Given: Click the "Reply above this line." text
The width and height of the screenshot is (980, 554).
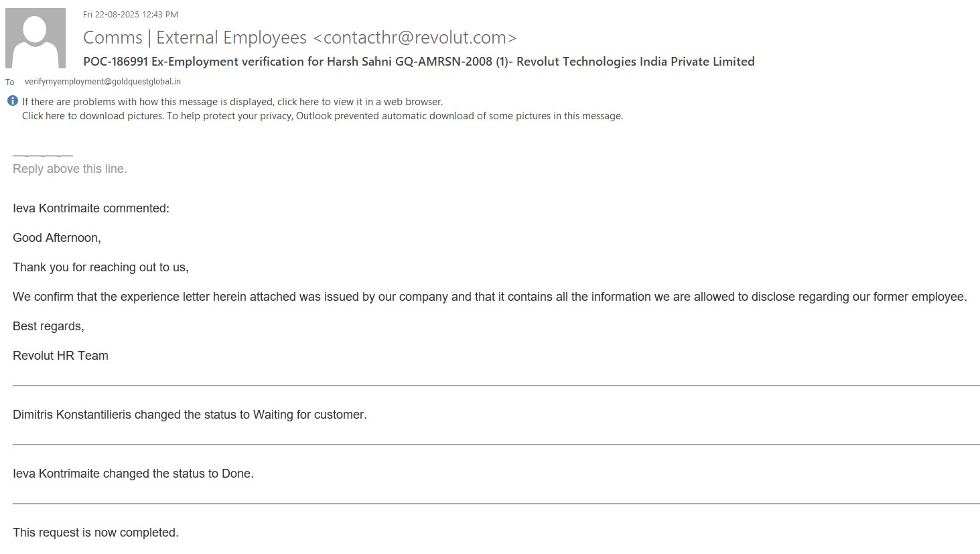Looking at the screenshot, I should point(70,169).
